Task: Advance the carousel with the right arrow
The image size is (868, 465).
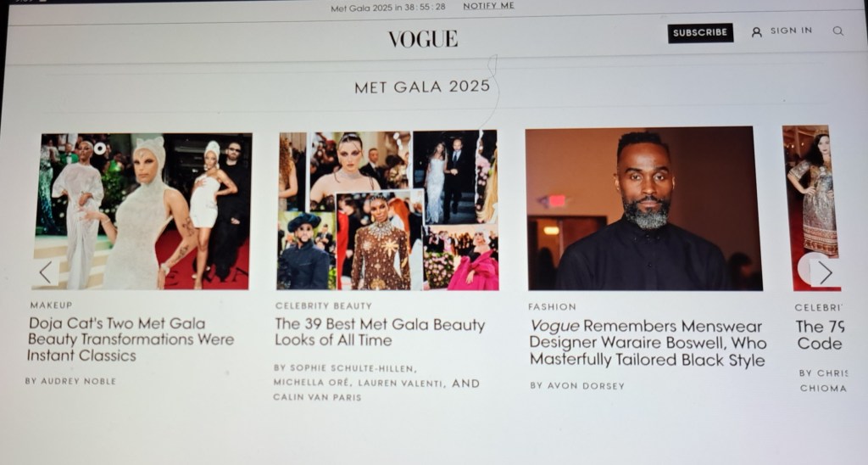Action: 825,272
